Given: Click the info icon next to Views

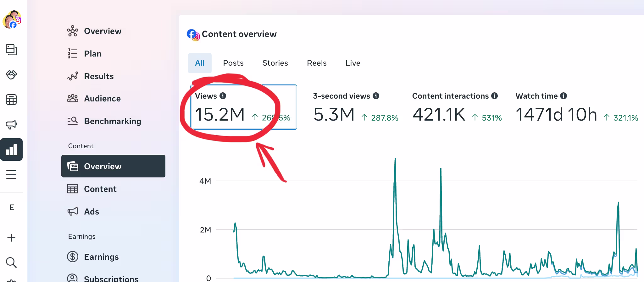Looking at the screenshot, I should tap(223, 96).
